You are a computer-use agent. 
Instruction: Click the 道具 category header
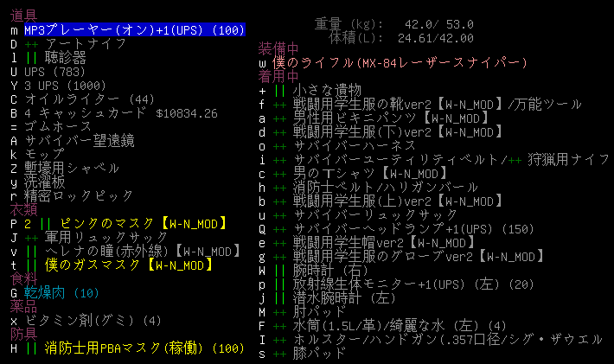tap(23, 16)
